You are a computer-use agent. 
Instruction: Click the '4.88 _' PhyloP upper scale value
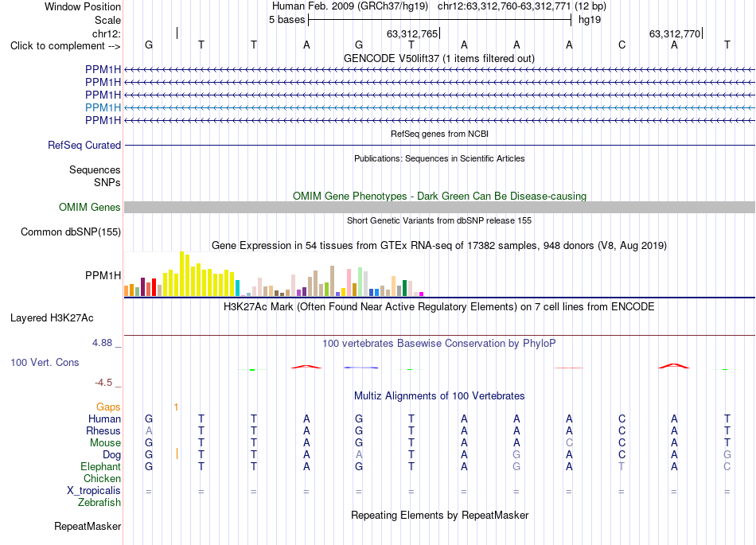tap(107, 343)
